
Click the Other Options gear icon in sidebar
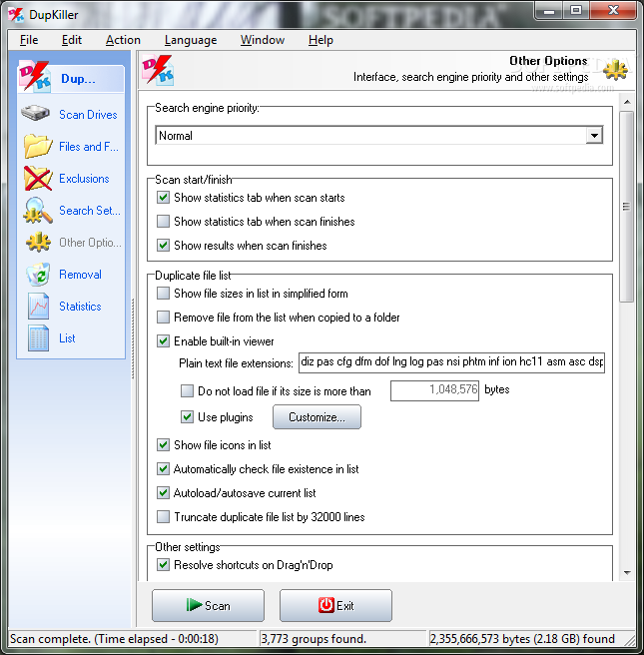pos(38,242)
